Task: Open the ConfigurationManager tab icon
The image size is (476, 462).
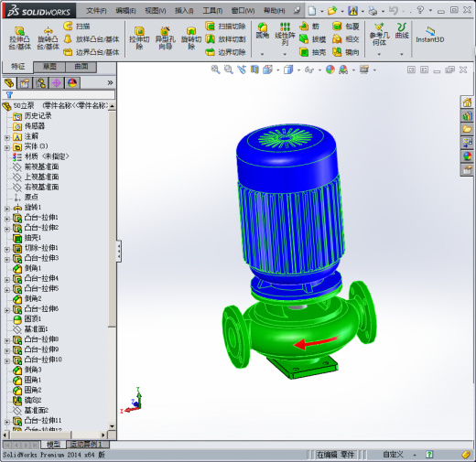Action: click(40, 82)
